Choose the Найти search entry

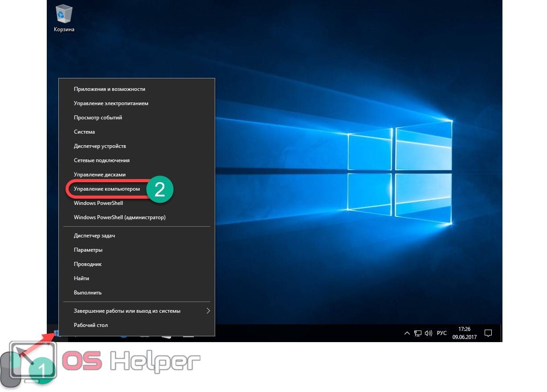click(x=137, y=278)
